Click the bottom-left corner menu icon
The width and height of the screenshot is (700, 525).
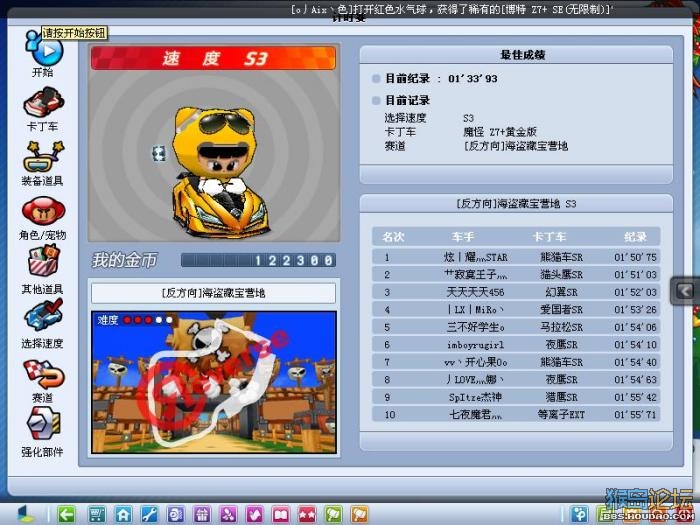pyautogui.click(x=25, y=515)
